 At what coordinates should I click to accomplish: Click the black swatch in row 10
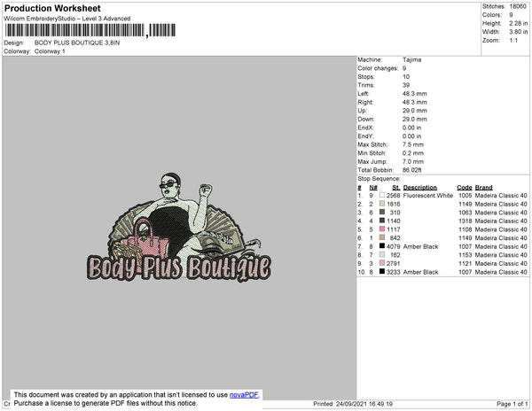click(x=382, y=271)
